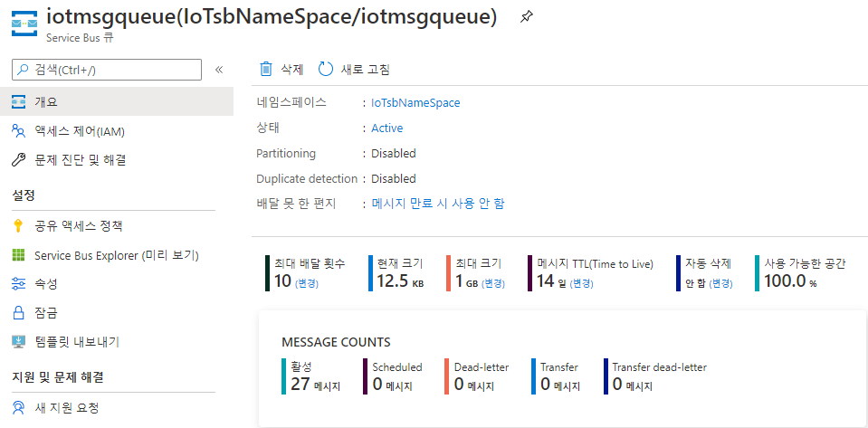Click the 새로 고침 toolbar button
Screen dimensions: 868x428
tap(354, 69)
